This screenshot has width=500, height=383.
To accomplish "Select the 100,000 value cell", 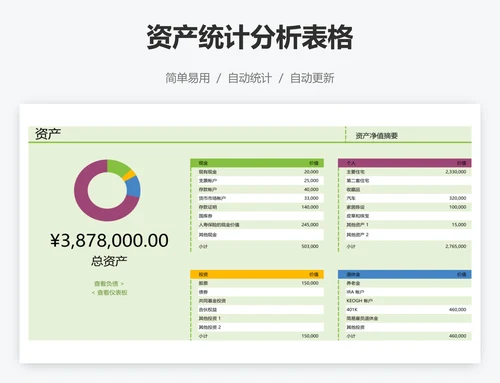I will click(x=458, y=207).
